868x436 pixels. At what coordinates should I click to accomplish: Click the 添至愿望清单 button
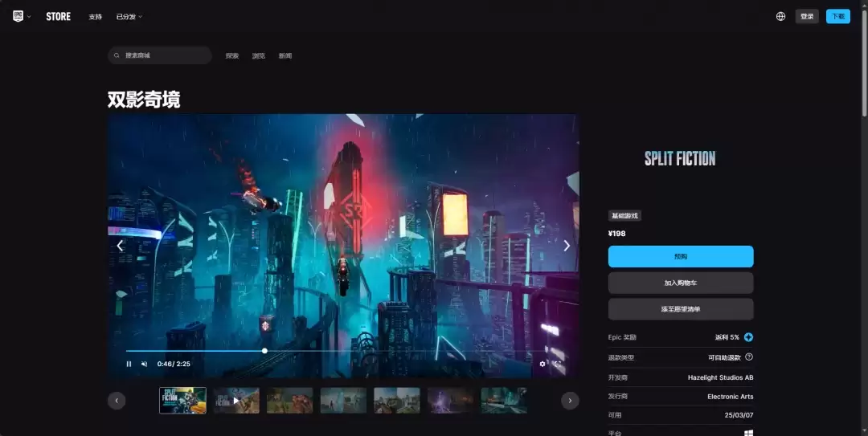[x=681, y=309]
